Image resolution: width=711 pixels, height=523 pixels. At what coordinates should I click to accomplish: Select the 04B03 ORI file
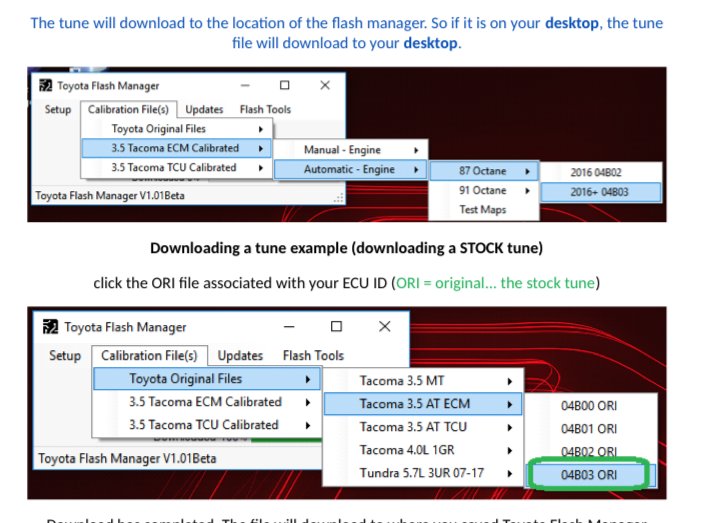point(589,475)
